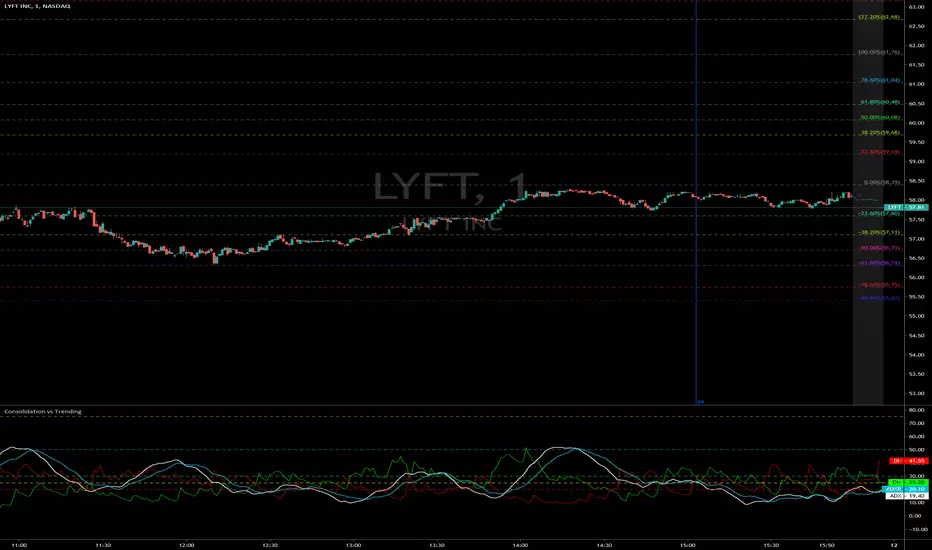
Task: Click the 54.00 price scale label
Action: click(x=916, y=355)
